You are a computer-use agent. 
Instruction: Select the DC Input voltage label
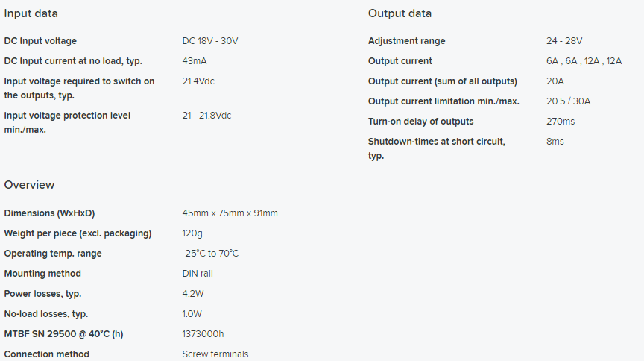click(x=40, y=41)
